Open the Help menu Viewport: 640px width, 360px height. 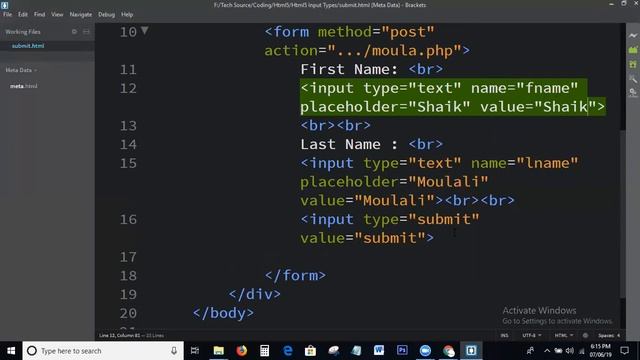pos(127,14)
